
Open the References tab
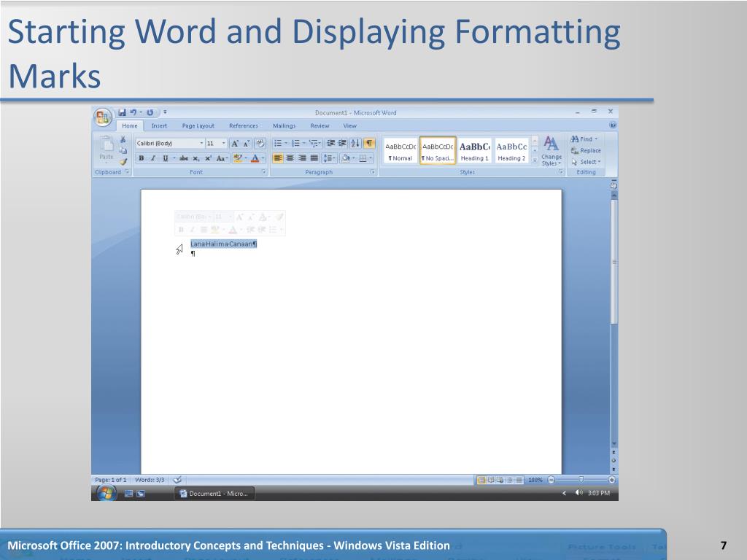tap(244, 125)
